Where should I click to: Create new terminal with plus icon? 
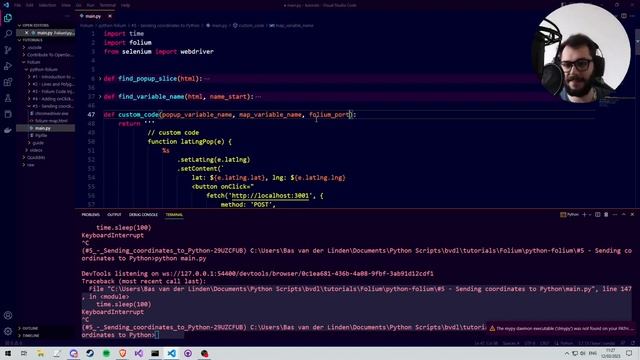(584, 214)
